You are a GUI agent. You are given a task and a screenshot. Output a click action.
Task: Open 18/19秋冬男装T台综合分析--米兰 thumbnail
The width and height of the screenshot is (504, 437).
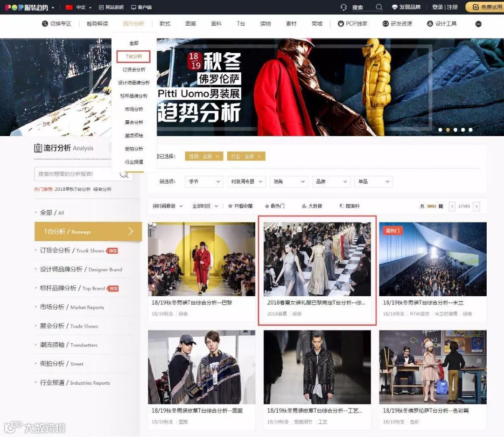(433, 259)
